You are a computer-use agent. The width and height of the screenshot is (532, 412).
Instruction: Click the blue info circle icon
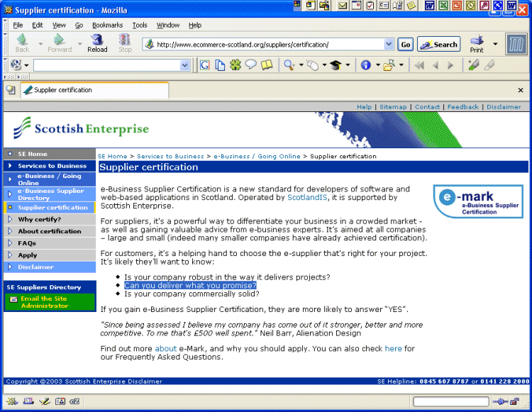tap(365, 65)
